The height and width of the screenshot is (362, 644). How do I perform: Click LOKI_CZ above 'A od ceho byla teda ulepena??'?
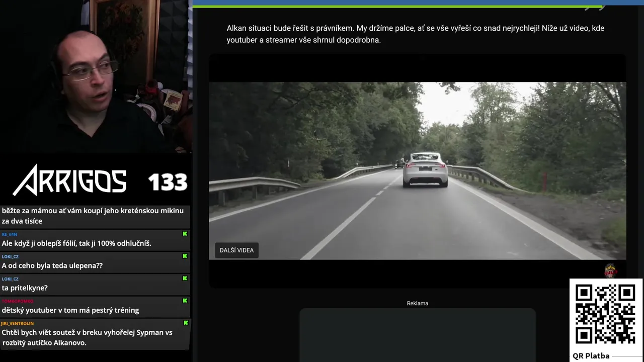click(x=10, y=256)
